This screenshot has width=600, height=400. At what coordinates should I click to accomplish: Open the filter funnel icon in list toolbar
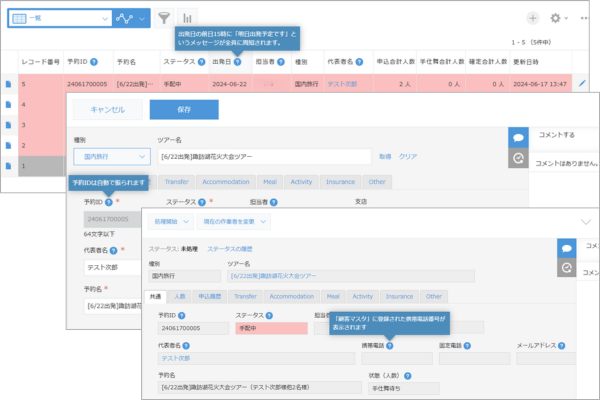tap(164, 18)
